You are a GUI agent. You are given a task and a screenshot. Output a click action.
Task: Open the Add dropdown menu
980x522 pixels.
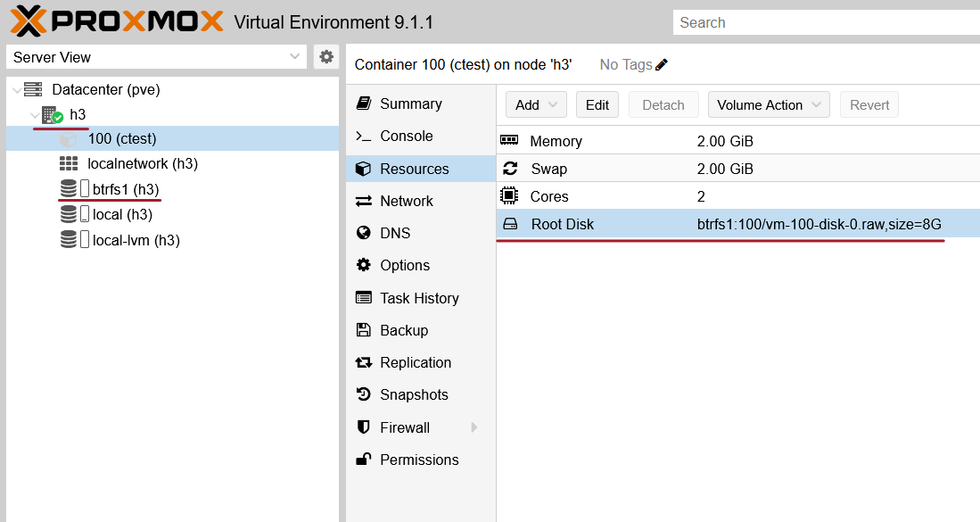tap(536, 105)
